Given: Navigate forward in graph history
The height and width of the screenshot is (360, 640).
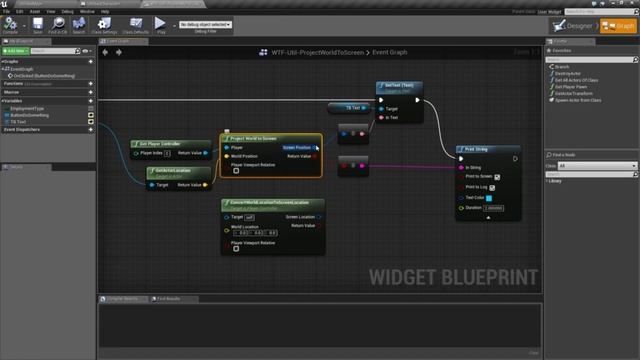Looking at the screenshot, I should click(119, 52).
